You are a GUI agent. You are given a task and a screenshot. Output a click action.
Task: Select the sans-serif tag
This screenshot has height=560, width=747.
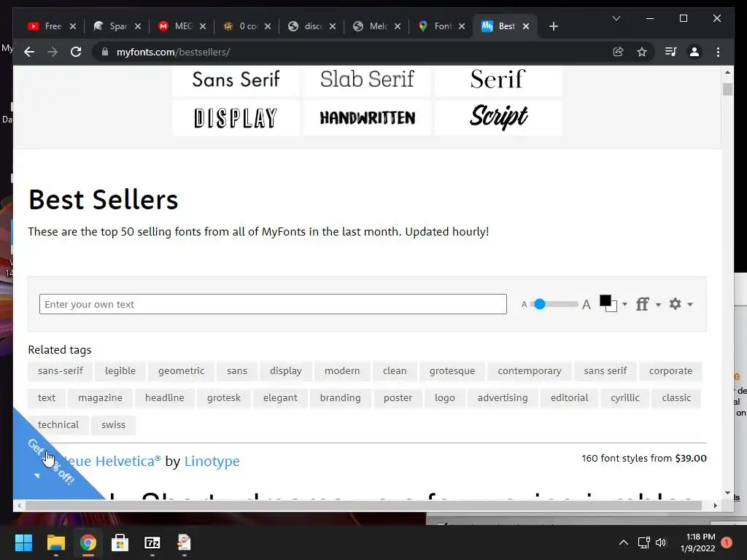point(61,371)
